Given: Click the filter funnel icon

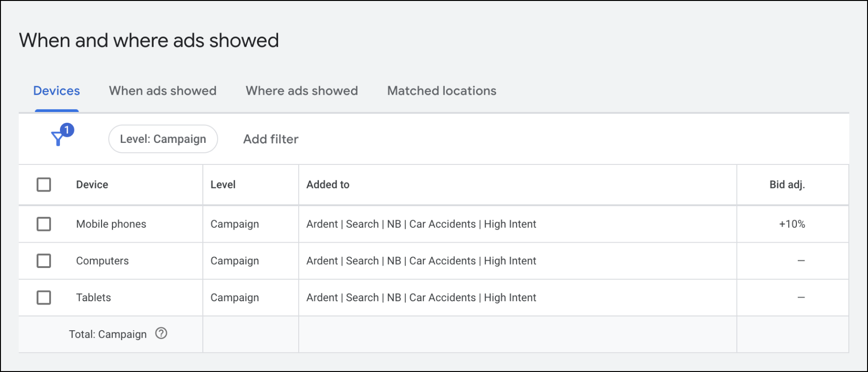Looking at the screenshot, I should tap(58, 139).
